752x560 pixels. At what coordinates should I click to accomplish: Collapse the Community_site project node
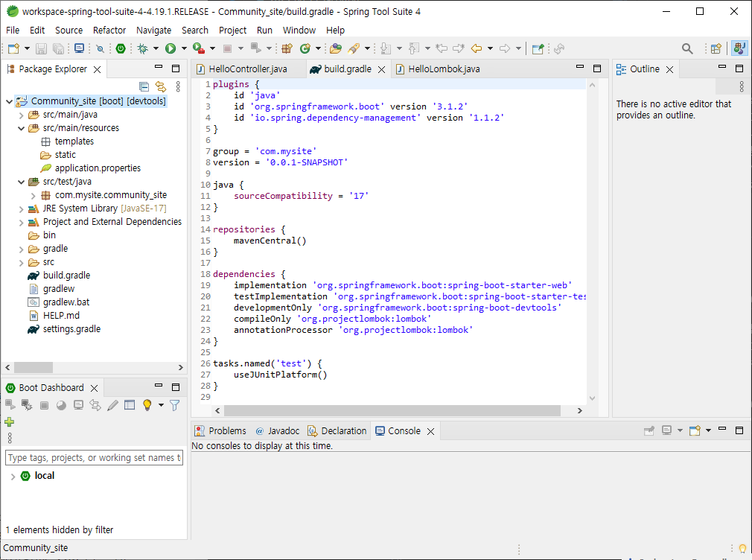click(9, 101)
